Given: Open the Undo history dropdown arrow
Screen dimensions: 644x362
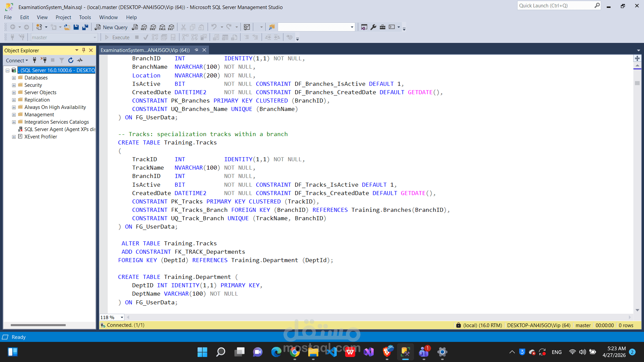Looking at the screenshot, I should (x=222, y=27).
